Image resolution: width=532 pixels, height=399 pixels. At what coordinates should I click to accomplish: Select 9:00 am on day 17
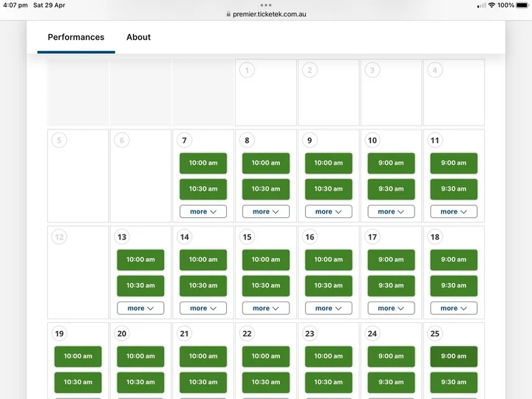[391, 259]
